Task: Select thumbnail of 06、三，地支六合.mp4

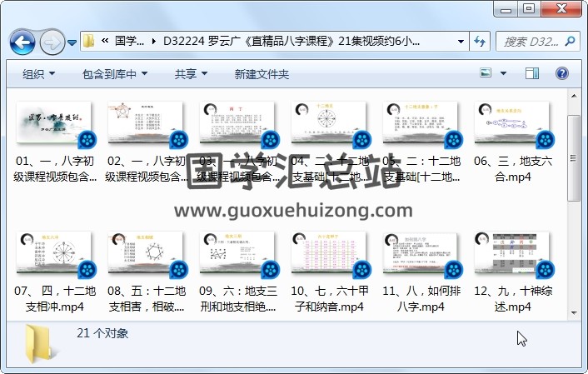Action: [512, 122]
